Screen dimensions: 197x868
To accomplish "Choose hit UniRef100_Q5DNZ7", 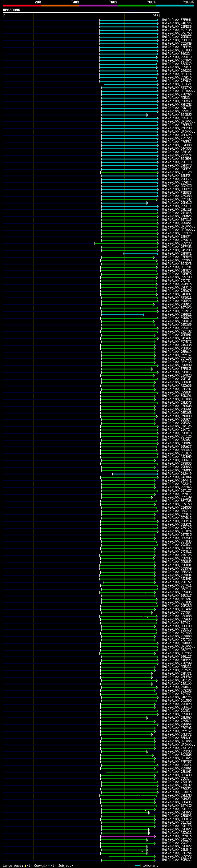I will tap(176, 37).
